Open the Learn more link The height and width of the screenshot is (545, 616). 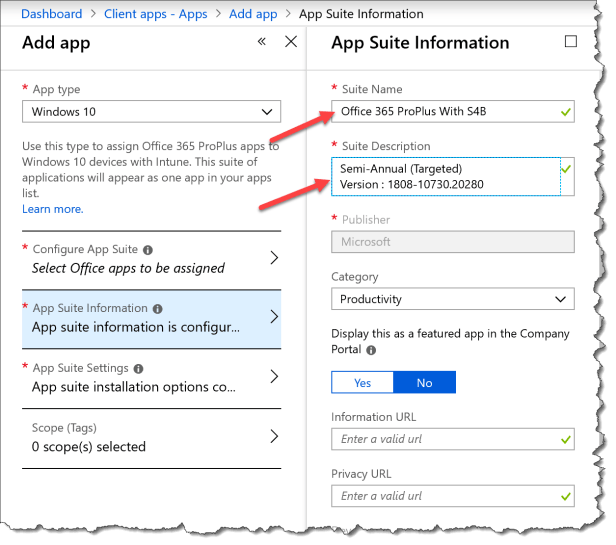click(53, 209)
